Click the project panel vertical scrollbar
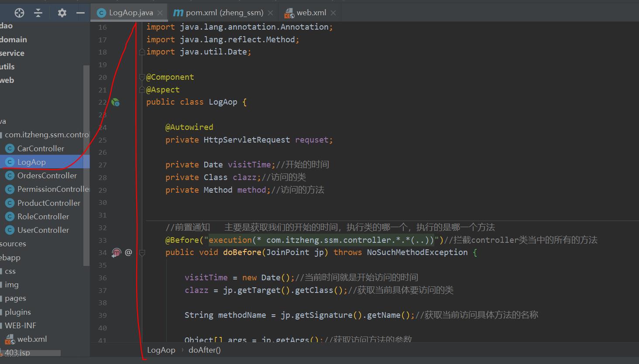The height and width of the screenshot is (364, 639). (x=86, y=166)
